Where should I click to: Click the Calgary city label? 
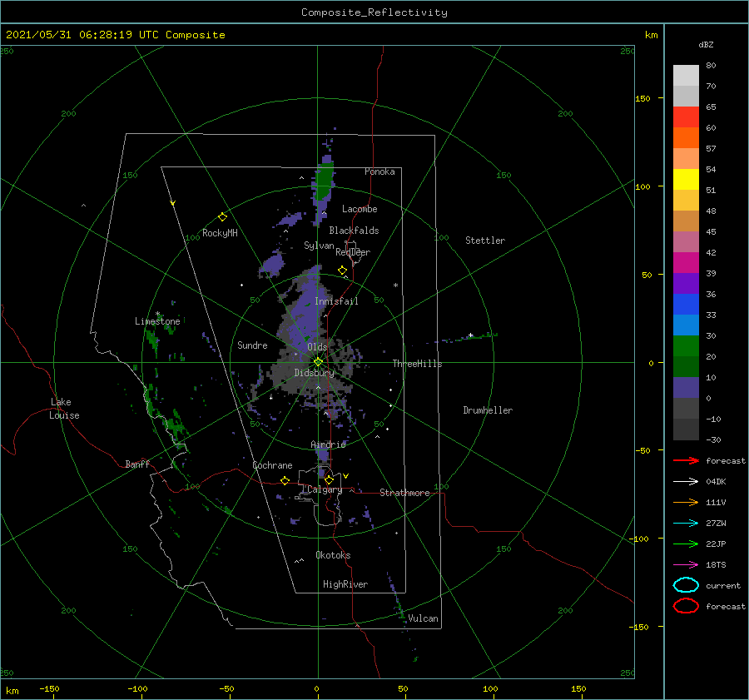coord(325,489)
